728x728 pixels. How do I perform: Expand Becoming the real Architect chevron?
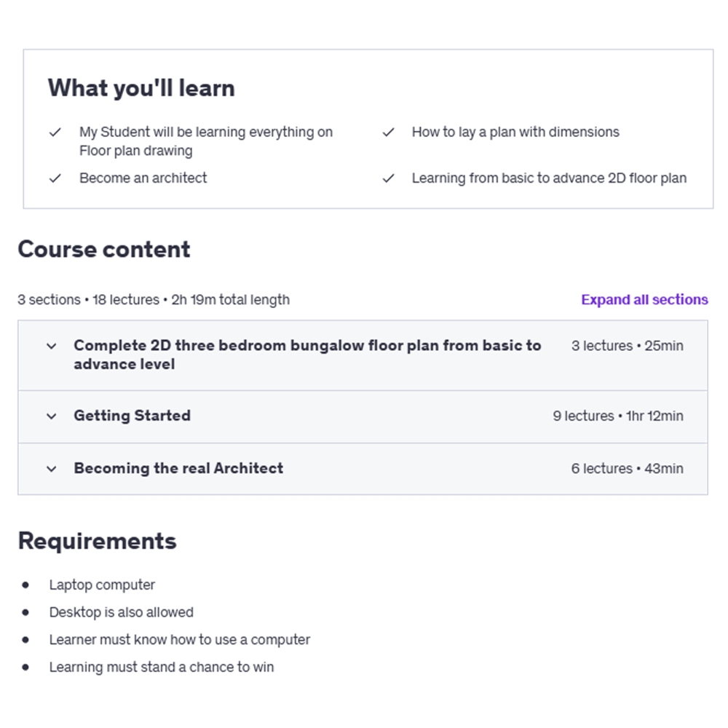pyautogui.click(x=51, y=469)
